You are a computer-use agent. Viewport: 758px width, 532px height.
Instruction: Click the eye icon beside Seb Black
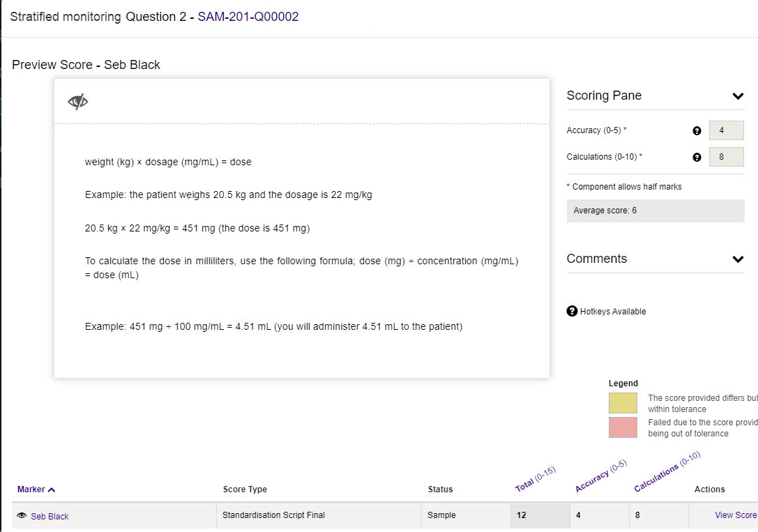(x=22, y=516)
